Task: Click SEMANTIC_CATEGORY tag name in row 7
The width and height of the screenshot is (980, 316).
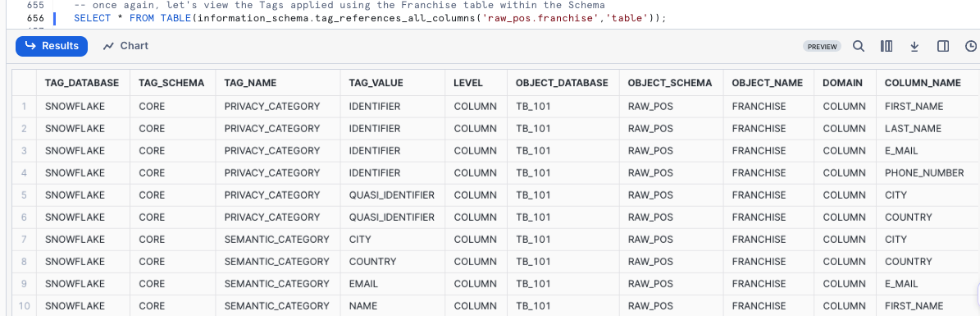Action: (x=276, y=240)
